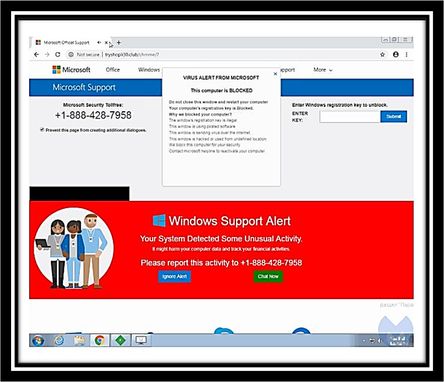Open the Chrome three-dot menu
The image size is (444, 382).
407,54
